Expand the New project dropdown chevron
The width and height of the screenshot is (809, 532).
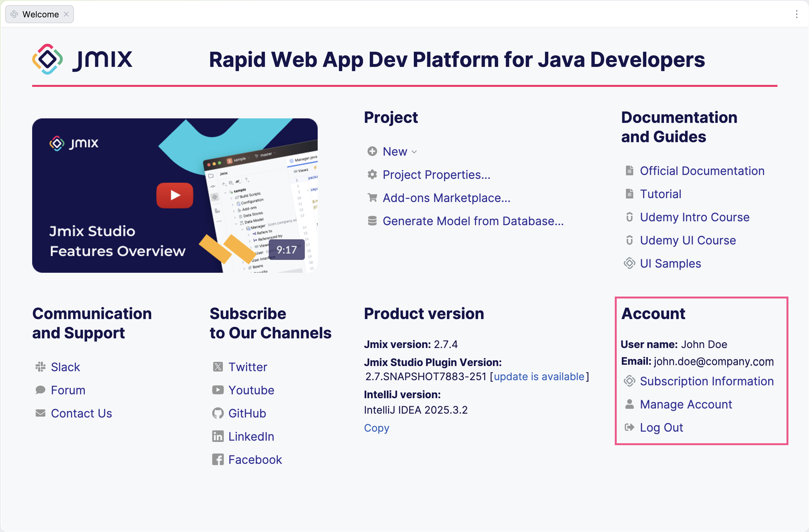[414, 151]
